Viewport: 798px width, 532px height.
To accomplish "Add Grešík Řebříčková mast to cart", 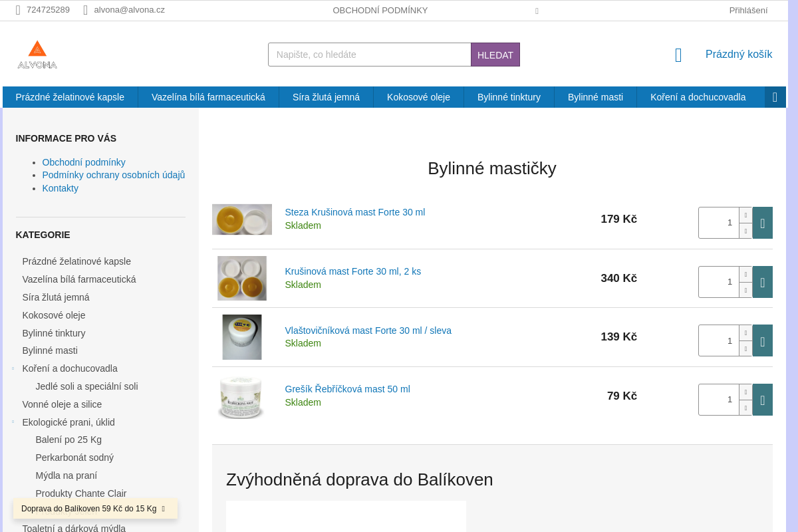I will [x=763, y=400].
